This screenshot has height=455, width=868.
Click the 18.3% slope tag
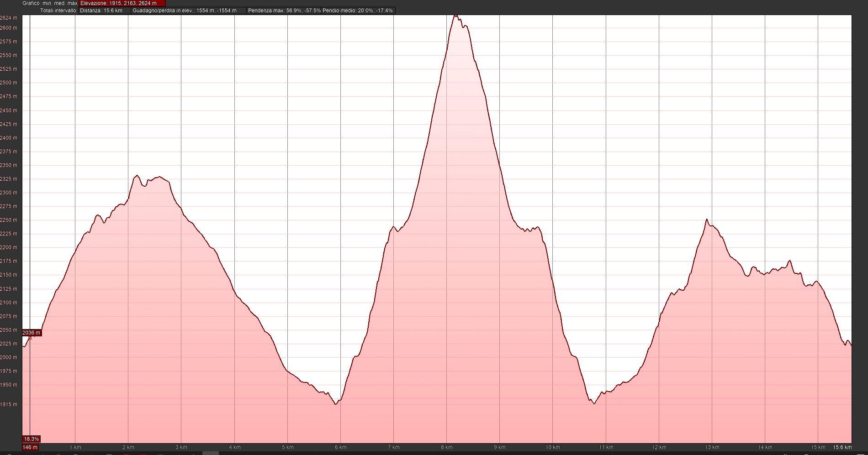tap(32, 439)
